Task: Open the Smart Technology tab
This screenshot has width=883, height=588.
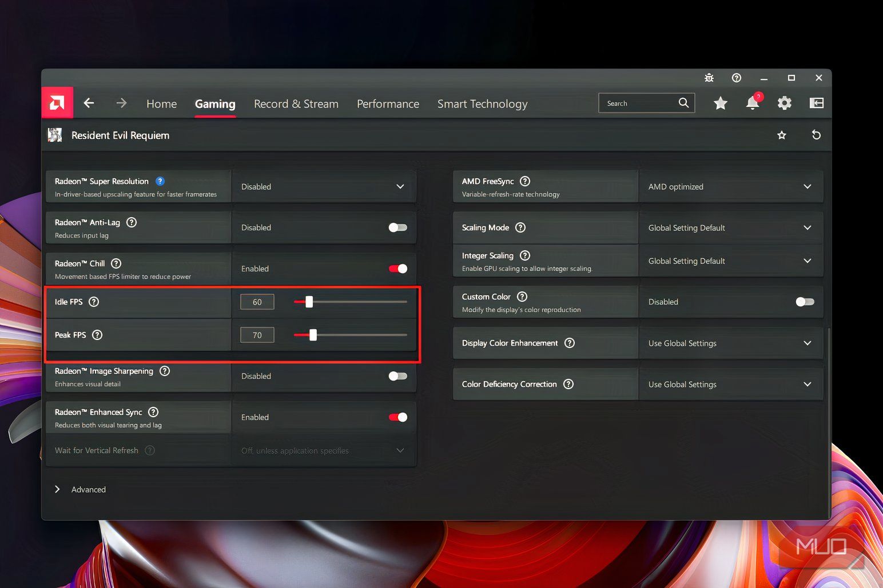Action: coord(483,104)
